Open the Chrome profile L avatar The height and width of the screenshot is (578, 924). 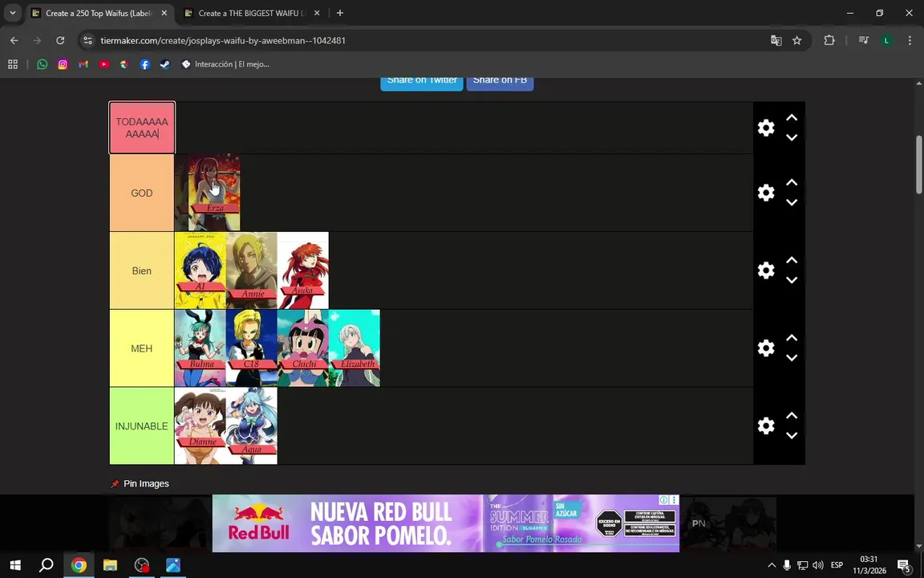pyautogui.click(x=886, y=41)
